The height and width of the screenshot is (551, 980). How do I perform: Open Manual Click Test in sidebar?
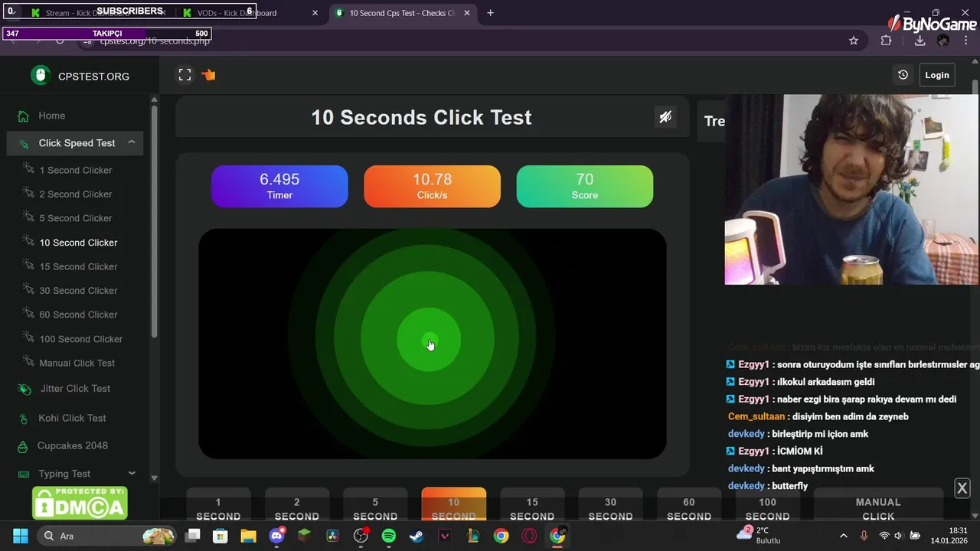pos(77,363)
